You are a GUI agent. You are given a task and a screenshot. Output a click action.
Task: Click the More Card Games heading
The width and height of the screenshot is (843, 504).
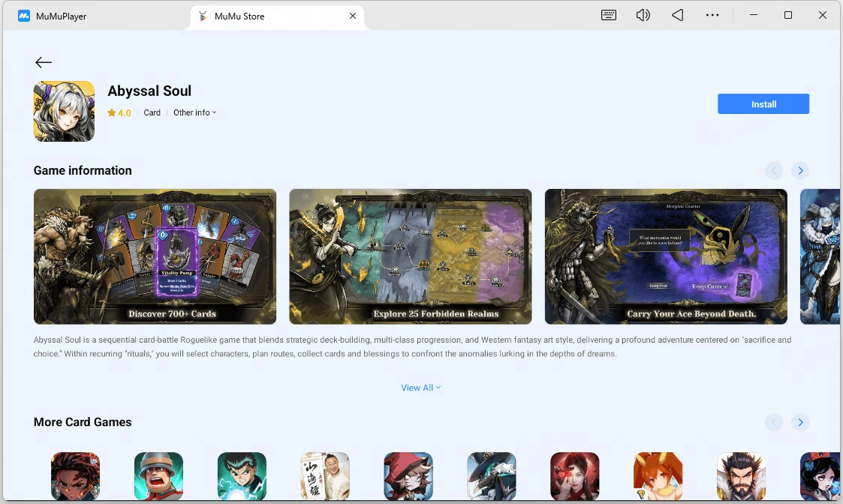click(x=83, y=422)
